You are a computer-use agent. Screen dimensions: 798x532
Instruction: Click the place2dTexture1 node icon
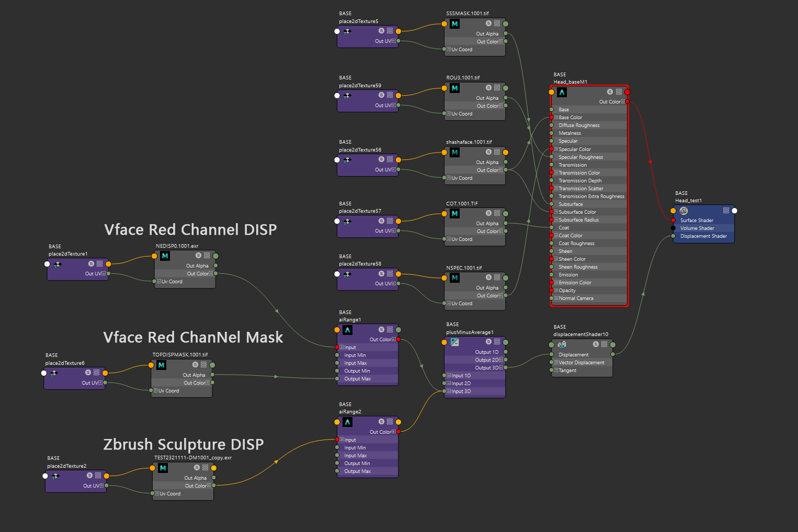(58, 264)
